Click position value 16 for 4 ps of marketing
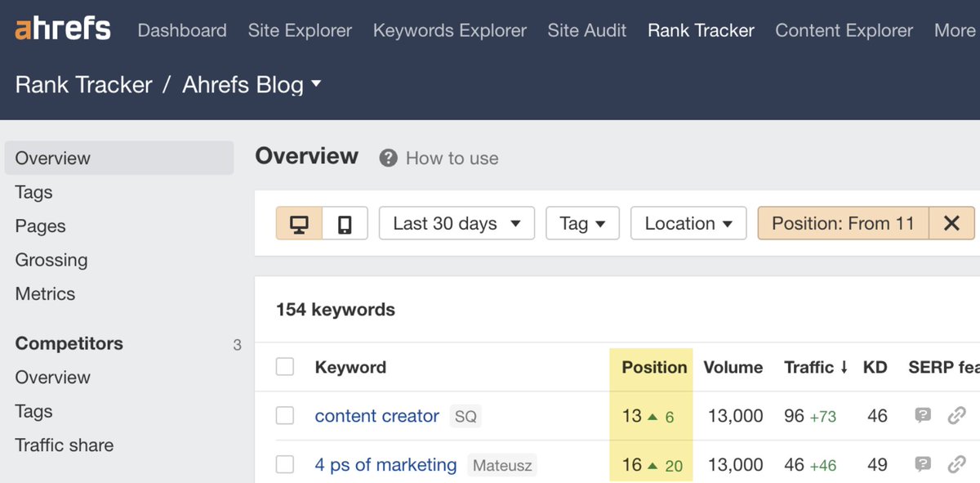Screen dimensions: 980x483 coord(632,464)
